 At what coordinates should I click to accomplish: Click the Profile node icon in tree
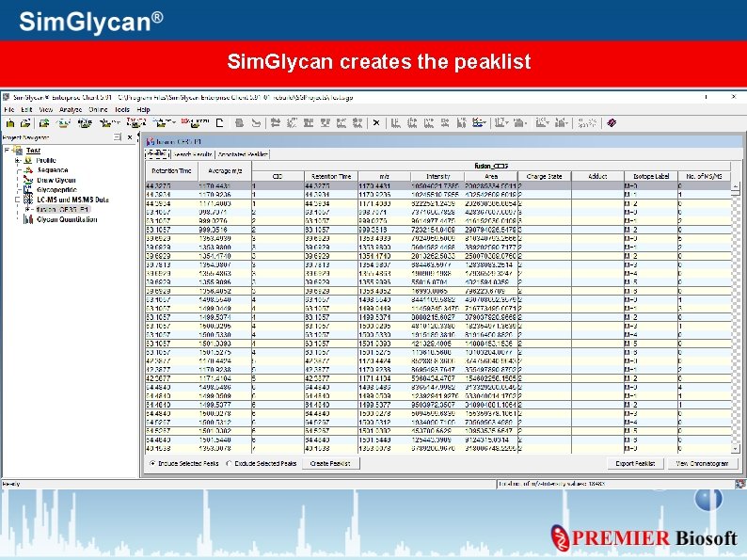pos(28,160)
